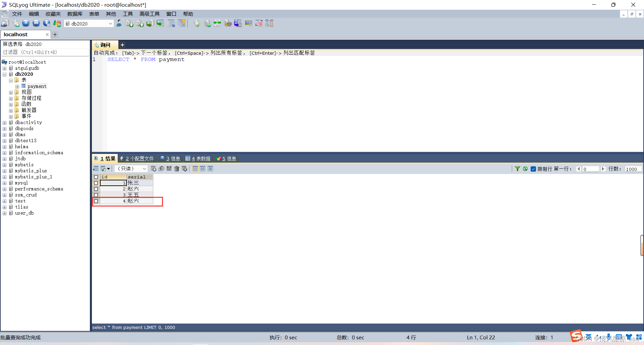Check the row with id 3 王五

(x=96, y=195)
